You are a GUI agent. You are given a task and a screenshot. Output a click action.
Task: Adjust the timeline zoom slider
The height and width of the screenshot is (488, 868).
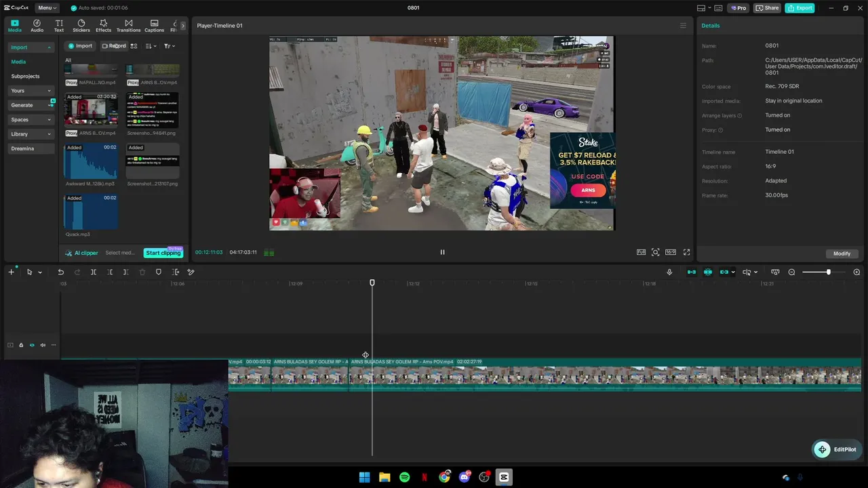(x=828, y=272)
